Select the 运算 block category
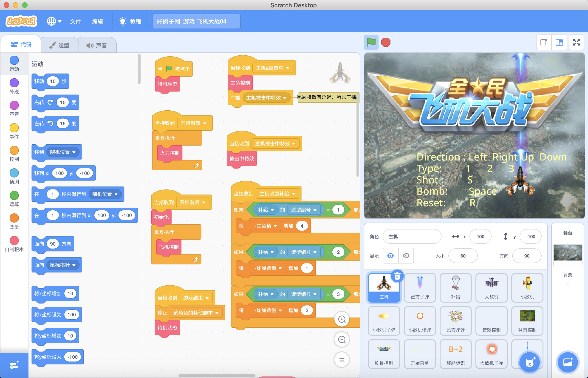The width and height of the screenshot is (588, 378). click(x=14, y=199)
